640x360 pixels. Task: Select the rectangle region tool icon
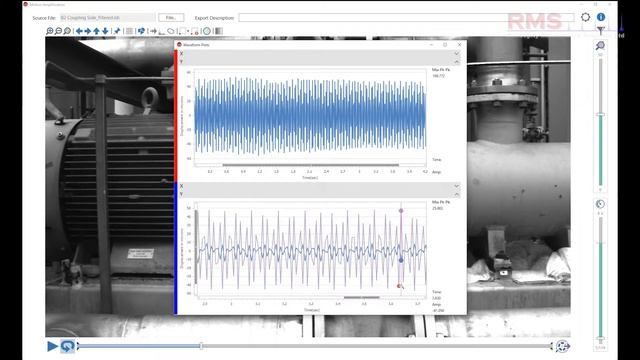[182, 31]
